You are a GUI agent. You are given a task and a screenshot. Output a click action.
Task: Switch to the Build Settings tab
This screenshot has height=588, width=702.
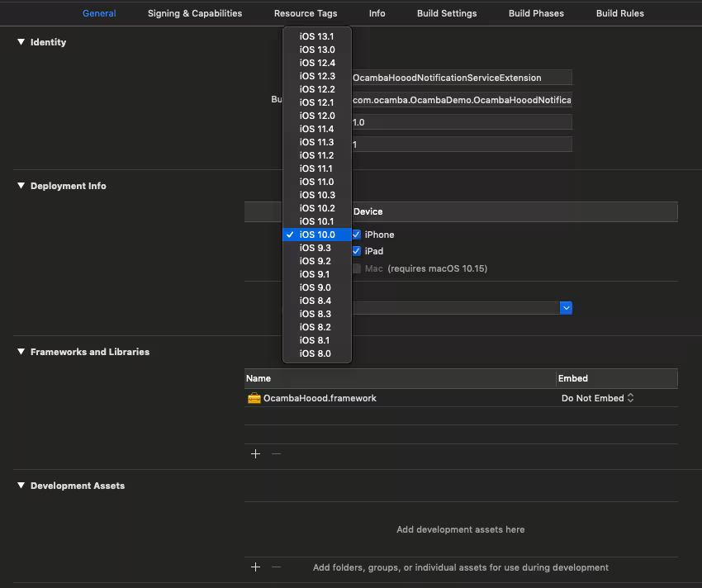[447, 13]
